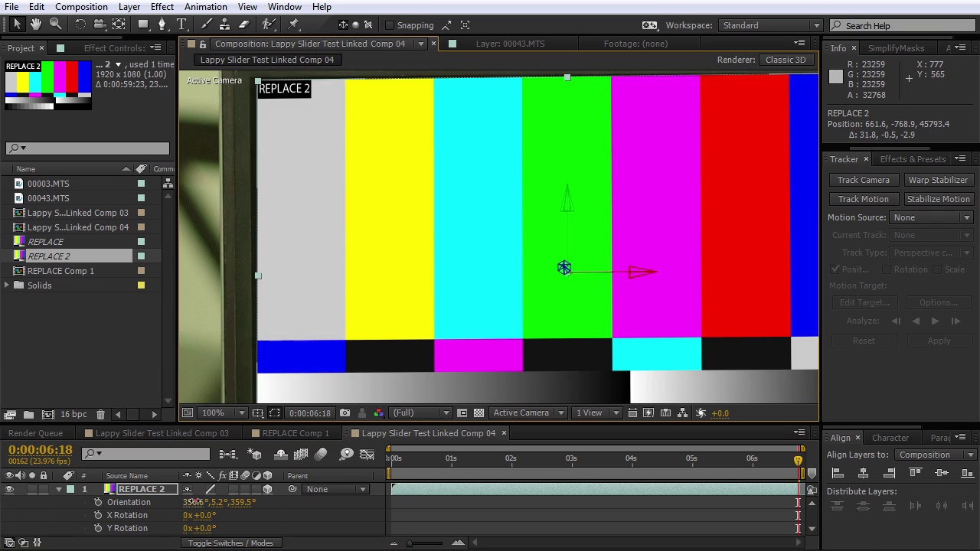
Task: Open the Active Camera view dropdown
Action: (528, 413)
